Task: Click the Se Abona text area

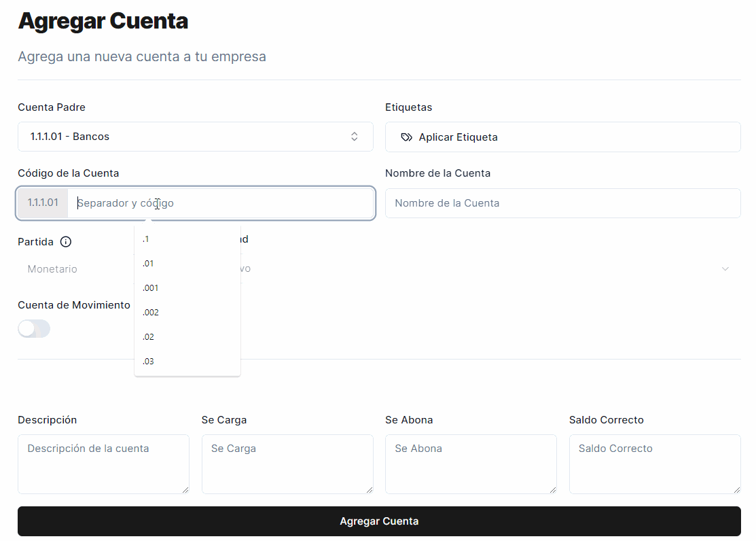Action: tap(471, 464)
